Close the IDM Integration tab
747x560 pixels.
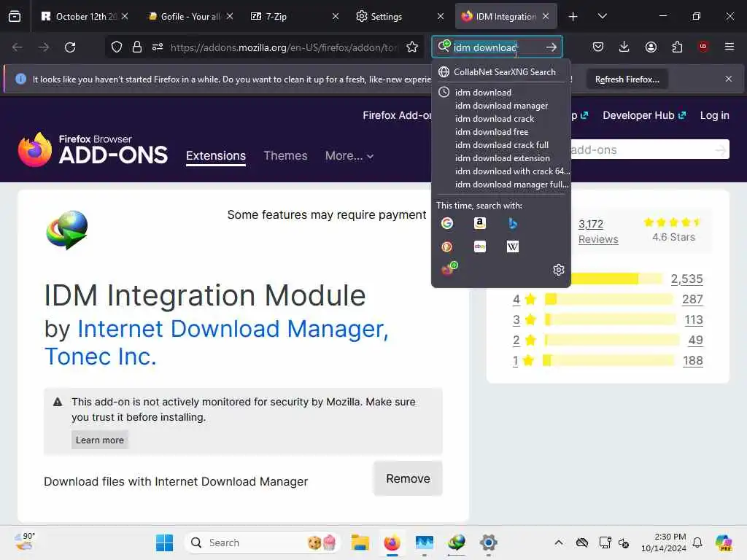546,16
